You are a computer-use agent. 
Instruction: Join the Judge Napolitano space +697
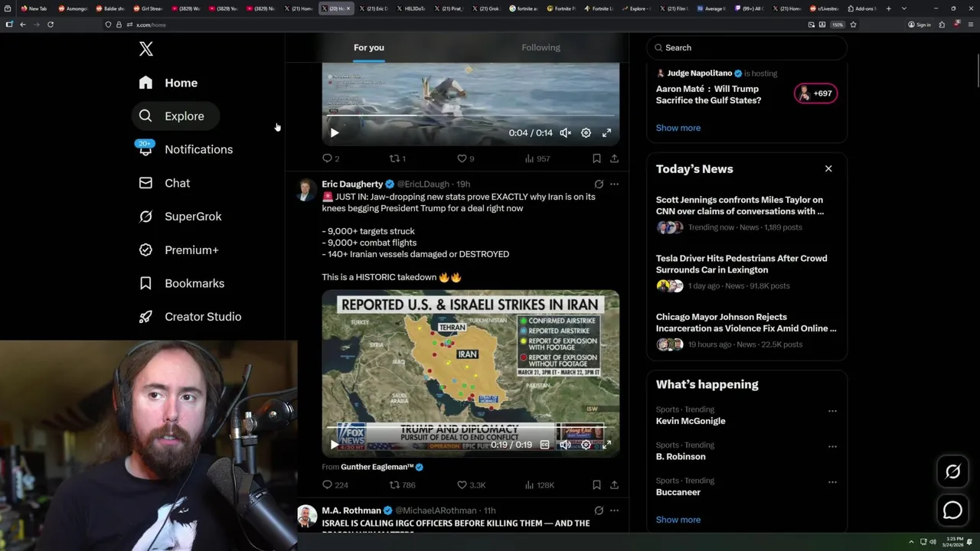[816, 93]
